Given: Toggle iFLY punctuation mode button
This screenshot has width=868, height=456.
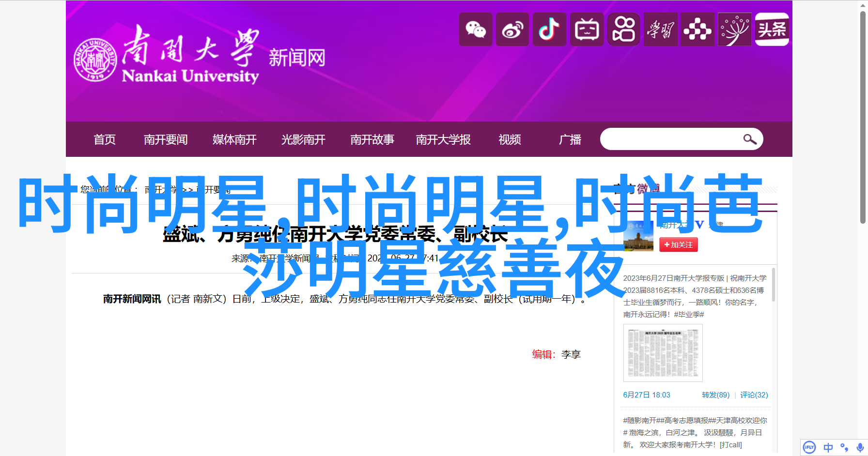Looking at the screenshot, I should 844,447.
